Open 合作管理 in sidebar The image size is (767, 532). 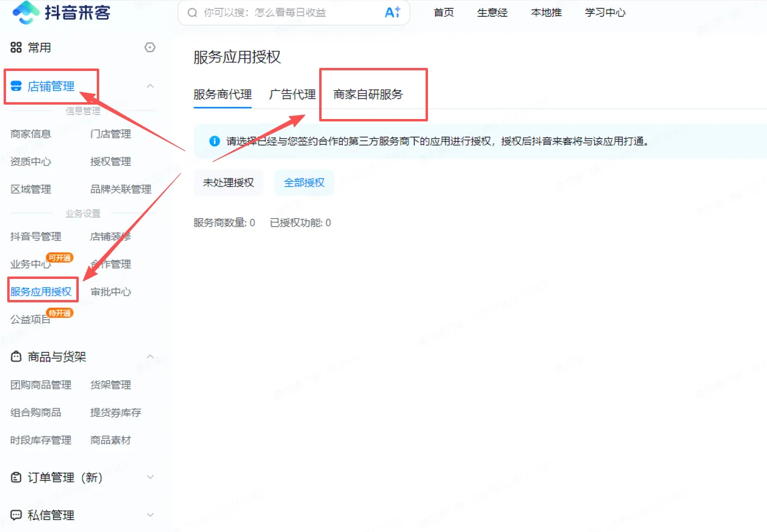pos(111,264)
